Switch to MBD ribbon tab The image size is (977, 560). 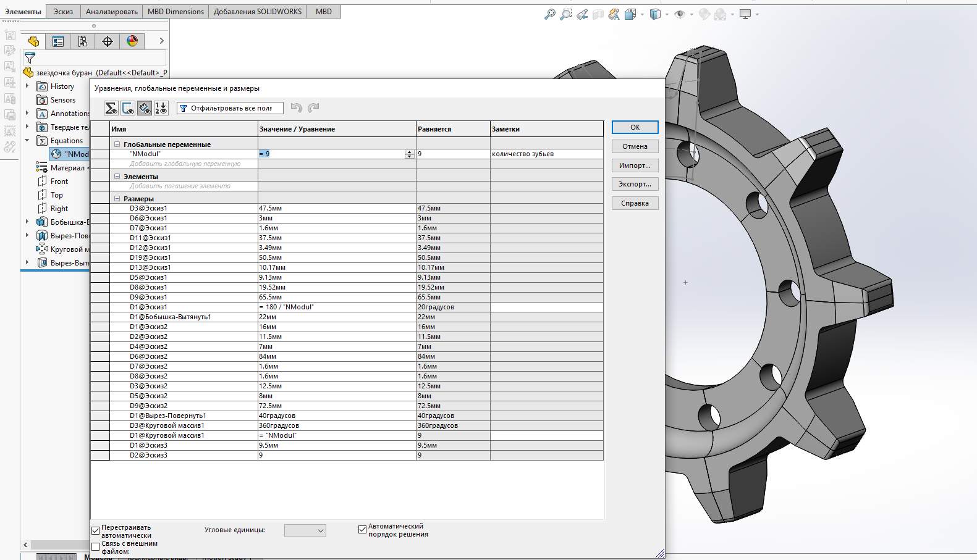(324, 12)
